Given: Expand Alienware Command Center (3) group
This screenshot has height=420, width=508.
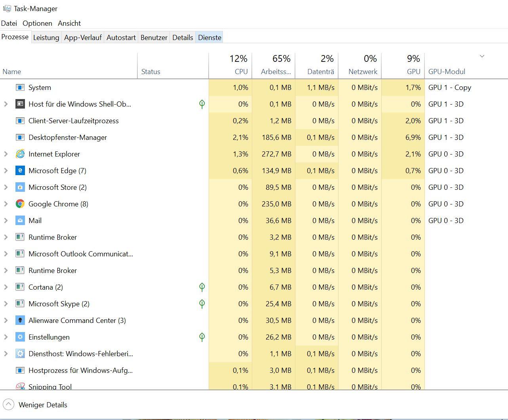Looking at the screenshot, I should coord(6,321).
